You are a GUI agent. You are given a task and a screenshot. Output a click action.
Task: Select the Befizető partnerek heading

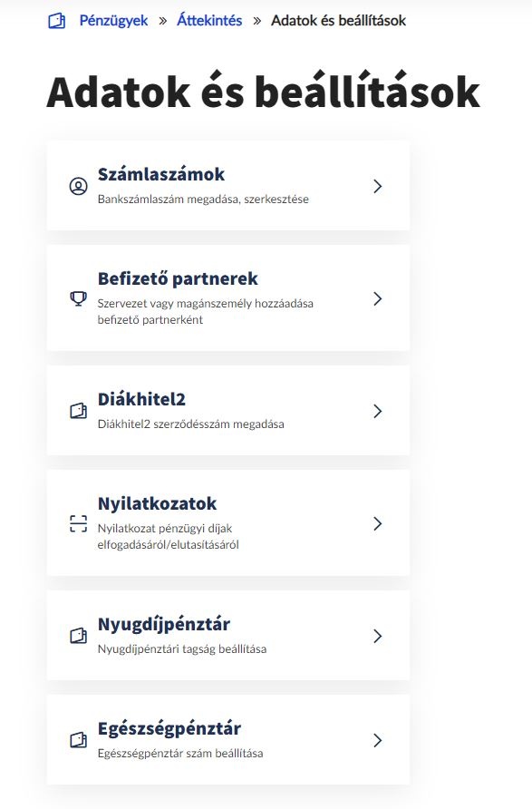[178, 278]
